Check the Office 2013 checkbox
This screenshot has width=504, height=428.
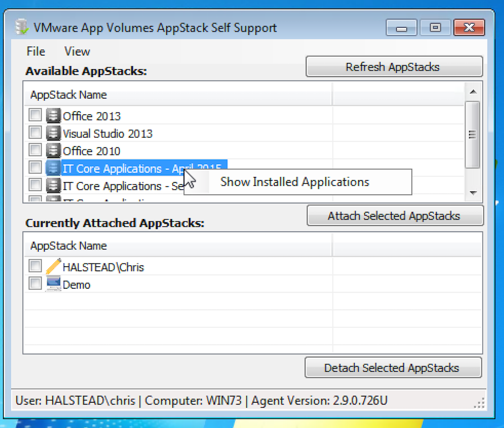[x=35, y=115]
